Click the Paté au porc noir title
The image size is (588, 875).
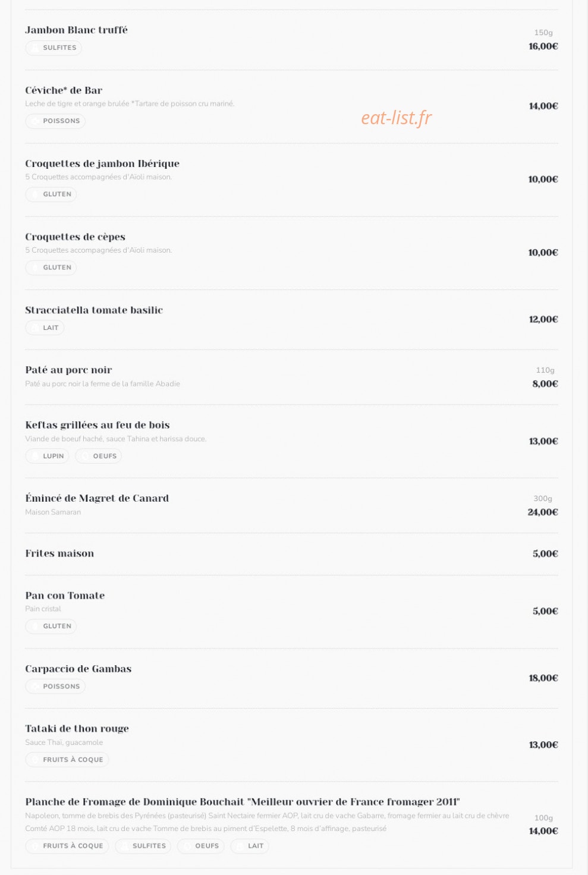click(x=68, y=370)
